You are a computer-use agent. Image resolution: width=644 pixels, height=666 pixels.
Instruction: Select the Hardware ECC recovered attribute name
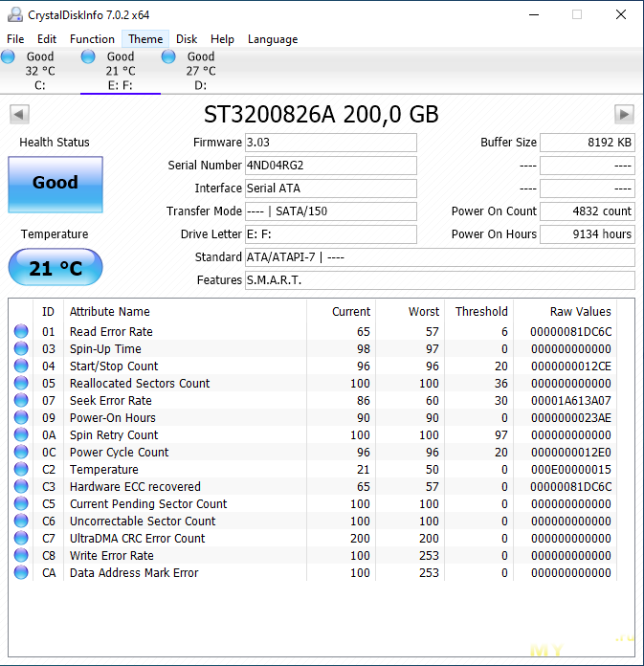click(x=135, y=486)
